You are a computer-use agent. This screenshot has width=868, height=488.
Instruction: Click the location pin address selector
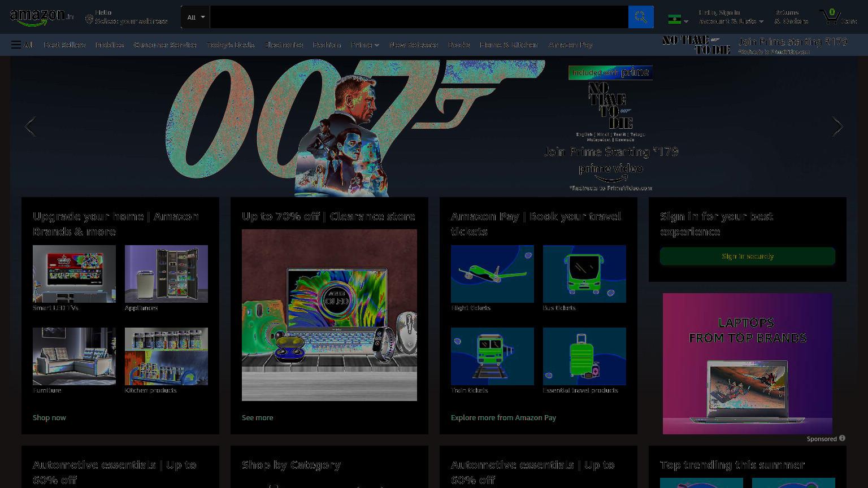[126, 17]
